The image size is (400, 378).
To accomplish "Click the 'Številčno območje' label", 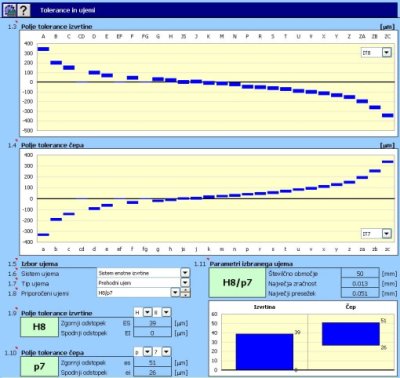I will point(293,274).
